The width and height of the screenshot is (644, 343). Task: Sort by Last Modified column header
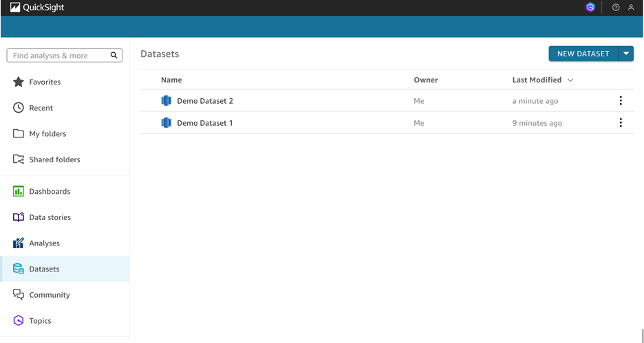click(537, 80)
